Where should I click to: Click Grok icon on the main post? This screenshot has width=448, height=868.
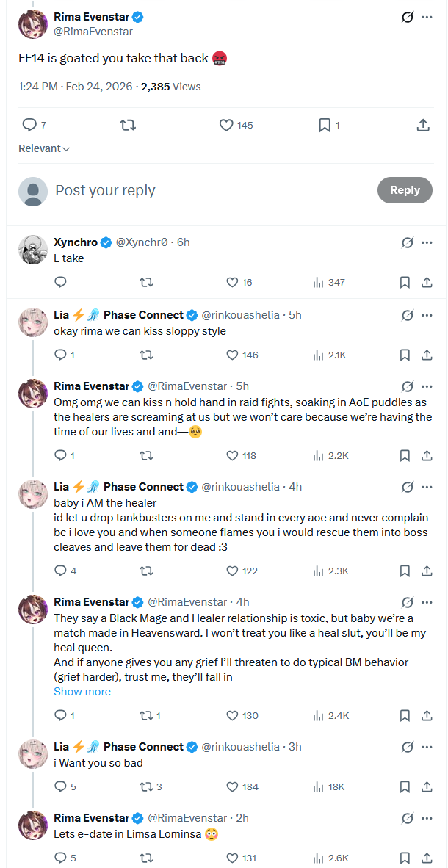point(407,17)
